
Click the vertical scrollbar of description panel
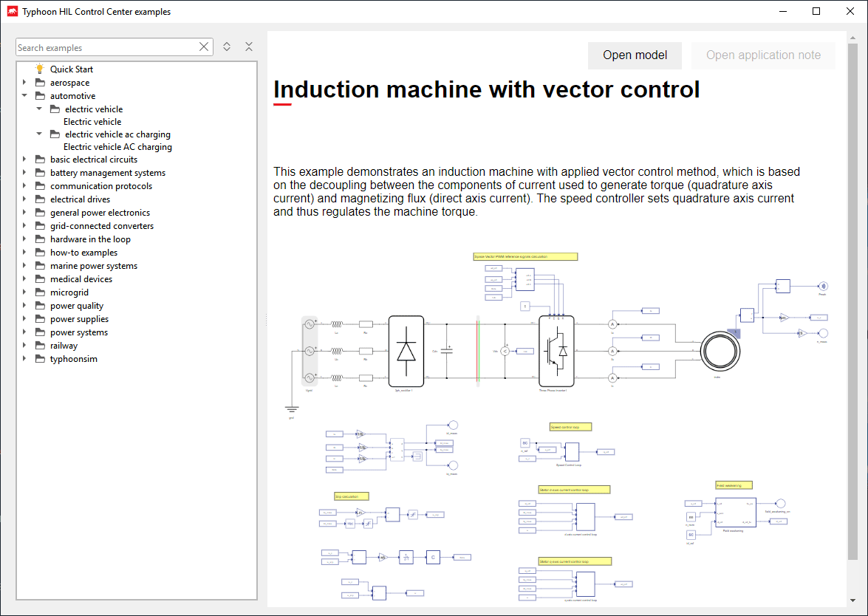[x=852, y=295]
